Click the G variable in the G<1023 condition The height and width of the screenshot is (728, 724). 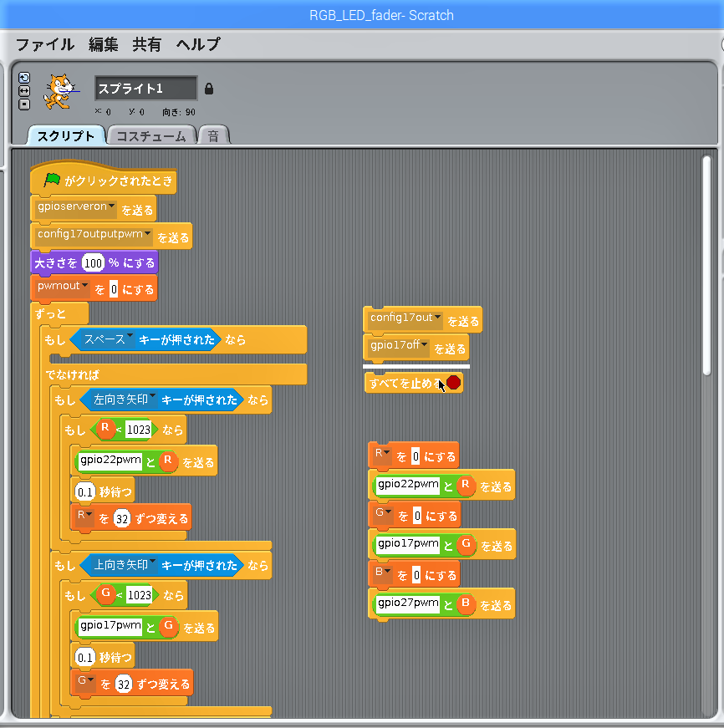106,593
